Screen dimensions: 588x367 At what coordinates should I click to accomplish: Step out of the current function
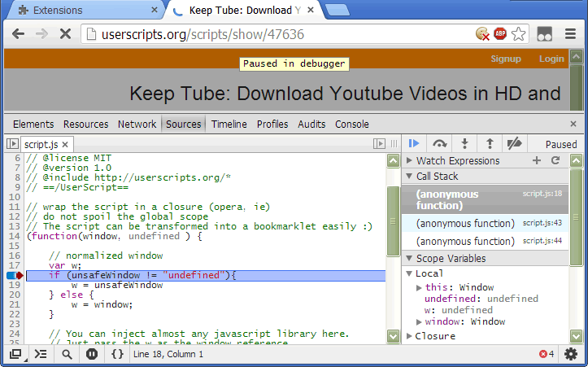click(x=490, y=144)
